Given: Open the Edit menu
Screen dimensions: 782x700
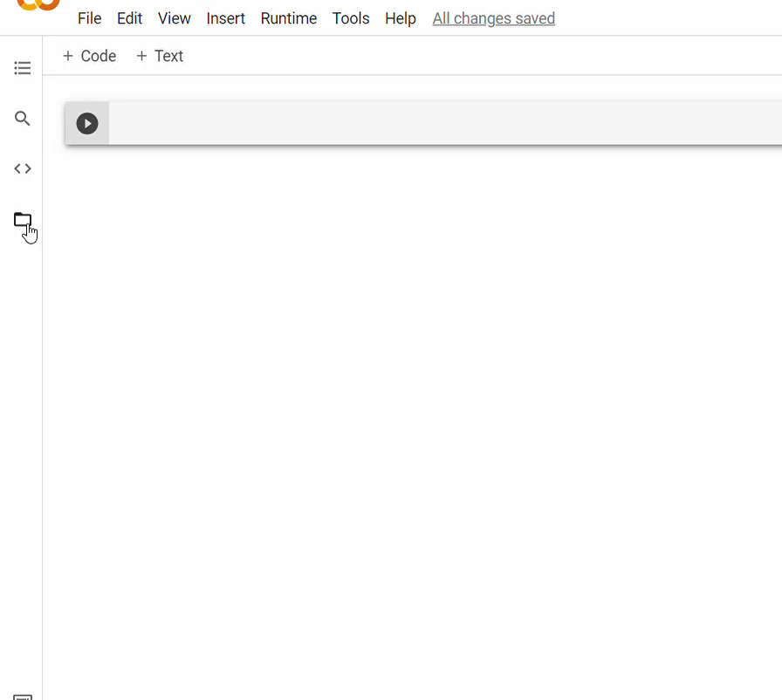Looking at the screenshot, I should 129,18.
